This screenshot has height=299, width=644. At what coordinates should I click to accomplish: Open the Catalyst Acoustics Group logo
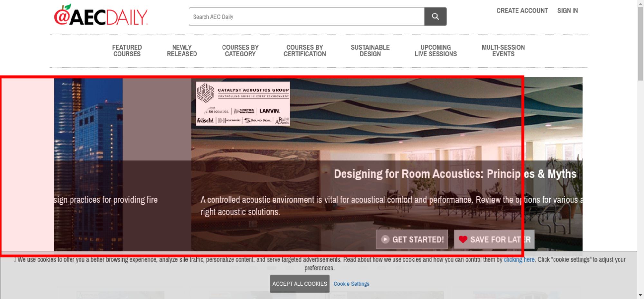(243, 103)
